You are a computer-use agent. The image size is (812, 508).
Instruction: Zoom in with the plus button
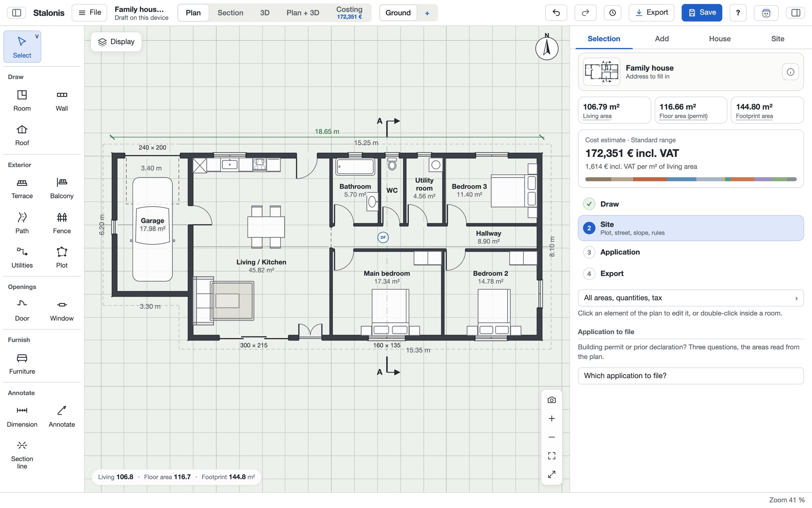click(x=551, y=418)
